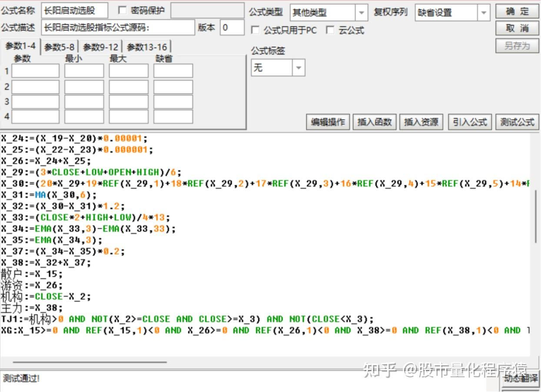Click row 4 缺省 default field
The image size is (541, 392).
[x=173, y=116]
